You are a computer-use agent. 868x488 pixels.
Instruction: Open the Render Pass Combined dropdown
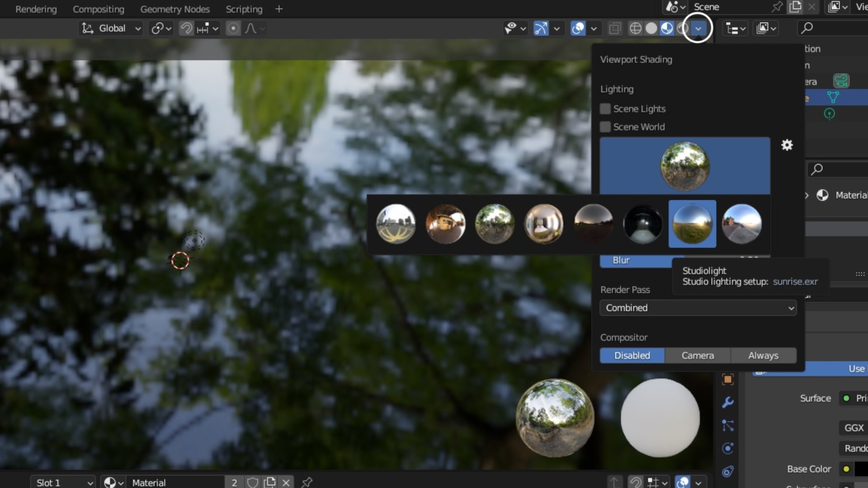click(x=698, y=308)
